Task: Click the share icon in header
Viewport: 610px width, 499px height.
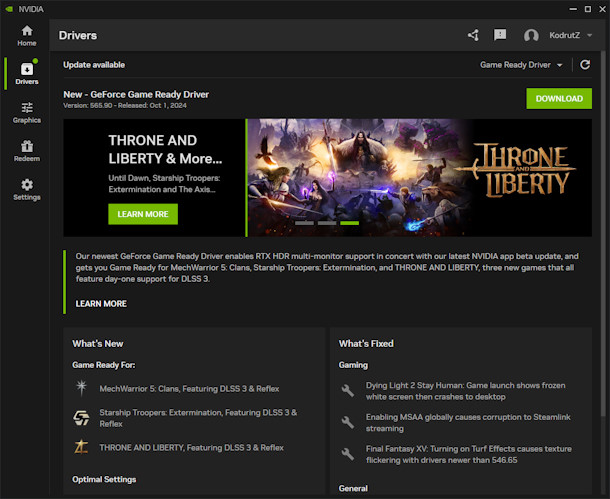Action: click(x=473, y=35)
